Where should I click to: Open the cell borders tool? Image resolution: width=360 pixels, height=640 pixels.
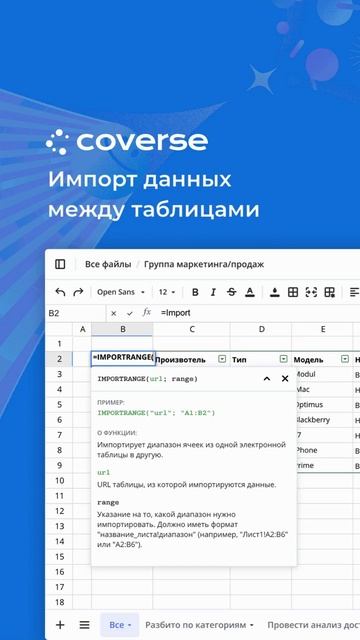point(293,292)
